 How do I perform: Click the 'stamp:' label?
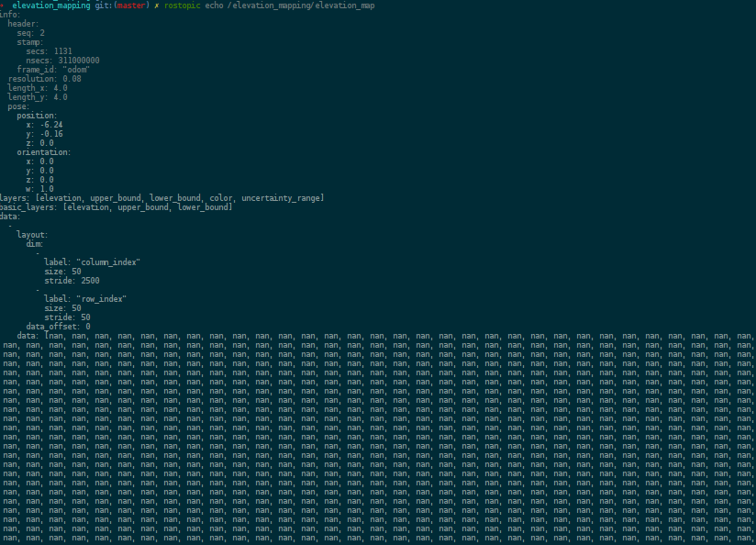(x=30, y=42)
